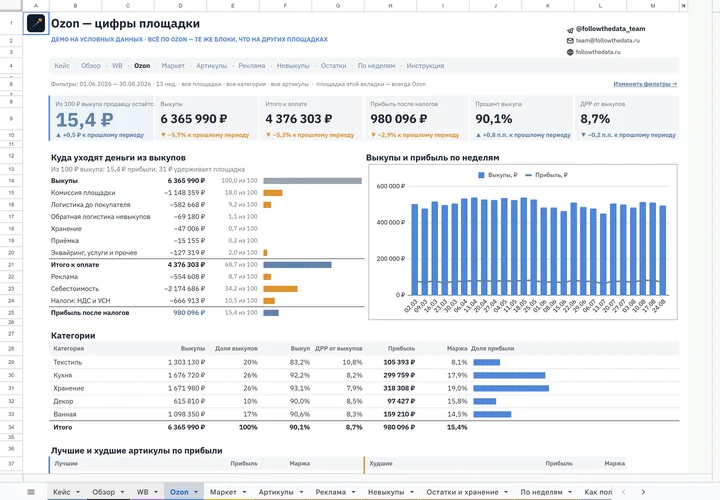Image resolution: width=720 pixels, height=500 pixels.
Task: Click the Обзор link in the navigation row
Action: click(x=91, y=66)
